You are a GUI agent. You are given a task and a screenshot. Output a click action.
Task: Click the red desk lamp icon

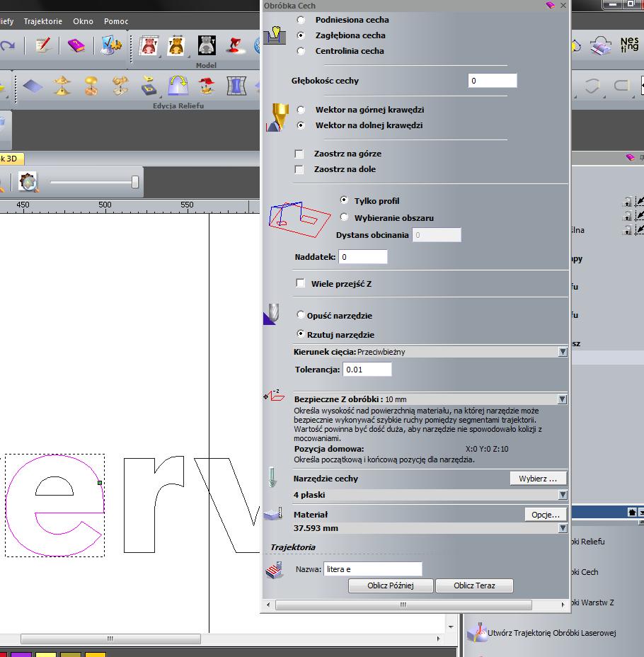(x=234, y=46)
